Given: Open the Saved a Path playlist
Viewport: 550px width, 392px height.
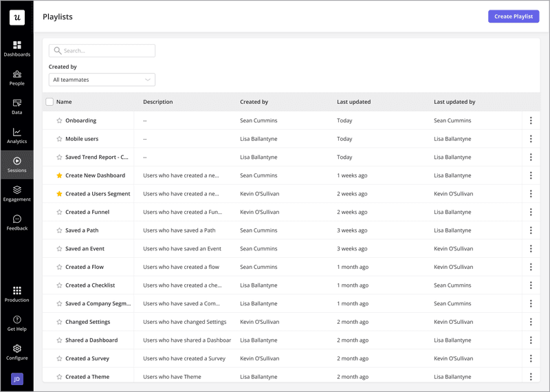Looking at the screenshot, I should [82, 230].
